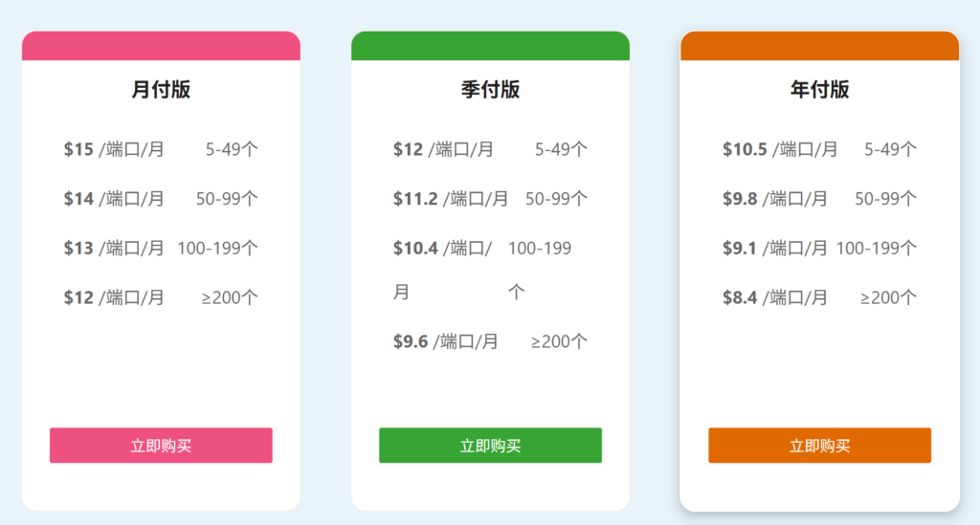Click the pink 立即购买 button for 月付版

point(161,446)
